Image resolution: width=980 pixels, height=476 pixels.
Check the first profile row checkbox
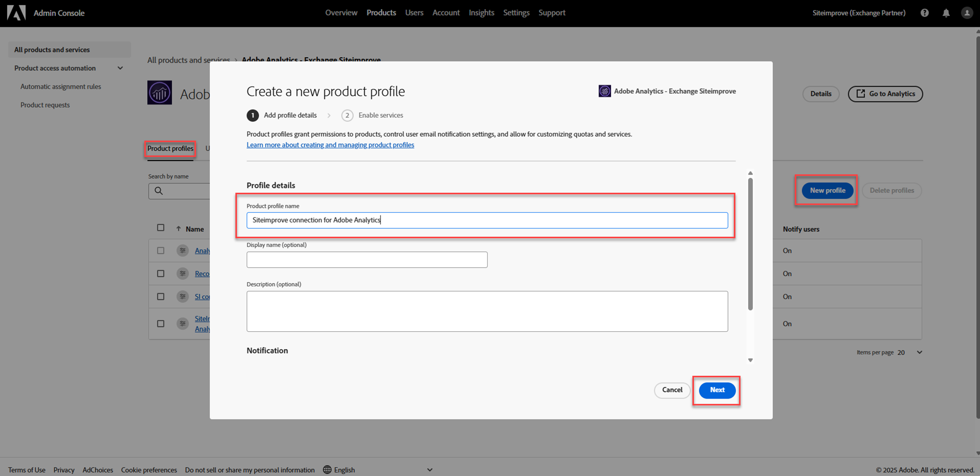point(161,250)
